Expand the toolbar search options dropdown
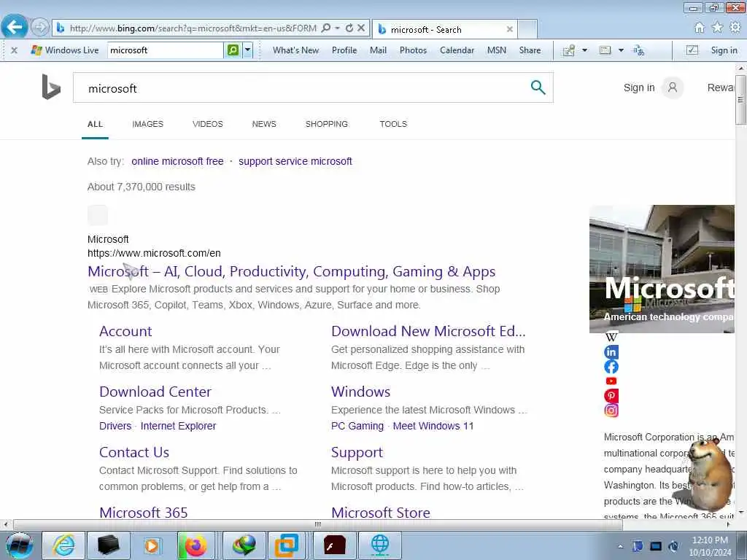This screenshot has height=560, width=747. click(248, 50)
